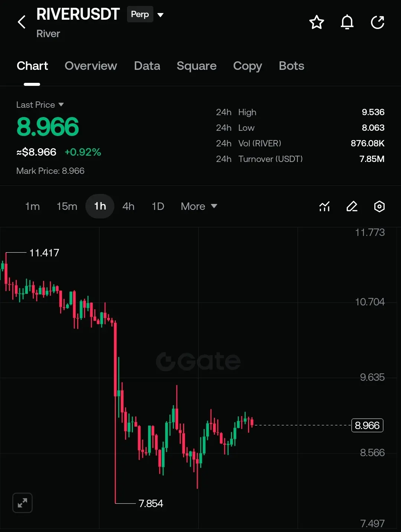This screenshot has width=401, height=532.
Task: Switch to the Overview tab
Action: pos(91,66)
